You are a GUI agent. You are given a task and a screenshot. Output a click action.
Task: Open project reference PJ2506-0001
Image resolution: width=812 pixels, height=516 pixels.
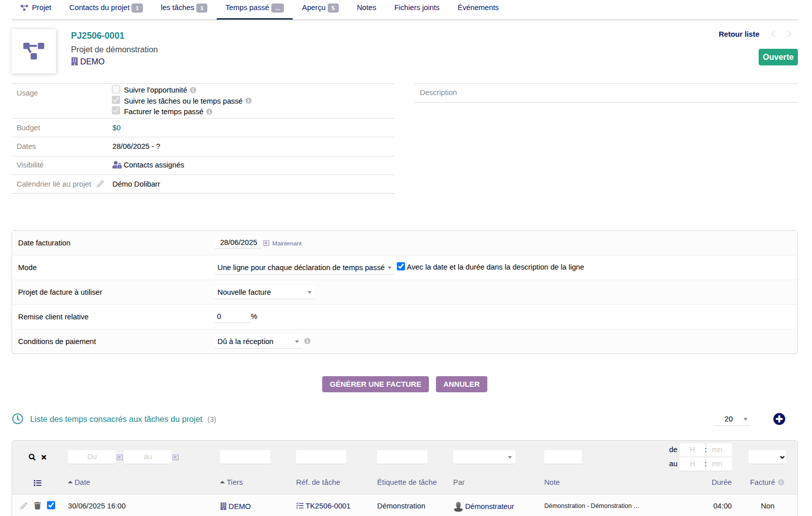pyautogui.click(x=98, y=36)
